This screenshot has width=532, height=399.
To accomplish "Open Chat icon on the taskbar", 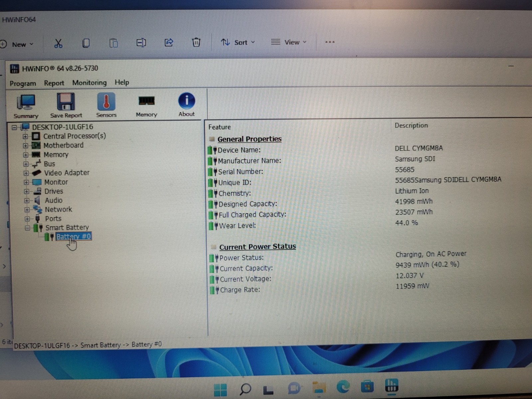I will 294,388.
